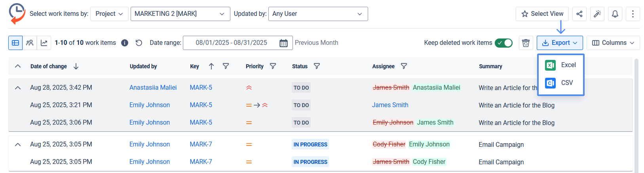Click the Select View button
The image size is (644, 173).
point(542,14)
